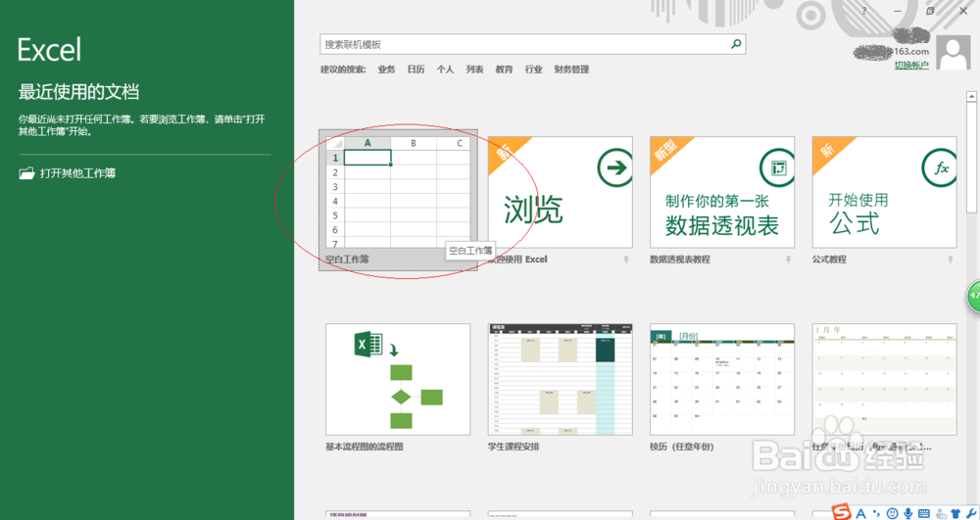
Task: Pin the 数据透视表教程 template
Action: (788, 260)
